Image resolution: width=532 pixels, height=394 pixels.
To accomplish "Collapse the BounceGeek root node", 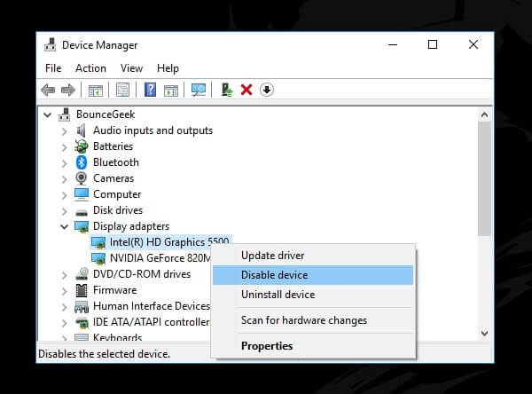I will 48,114.
